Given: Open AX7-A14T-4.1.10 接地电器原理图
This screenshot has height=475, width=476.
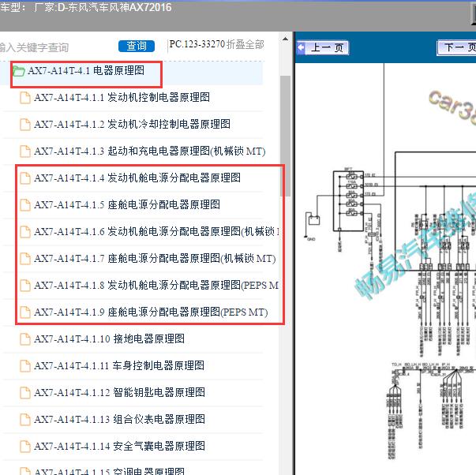Looking at the screenshot, I should coord(109,338).
